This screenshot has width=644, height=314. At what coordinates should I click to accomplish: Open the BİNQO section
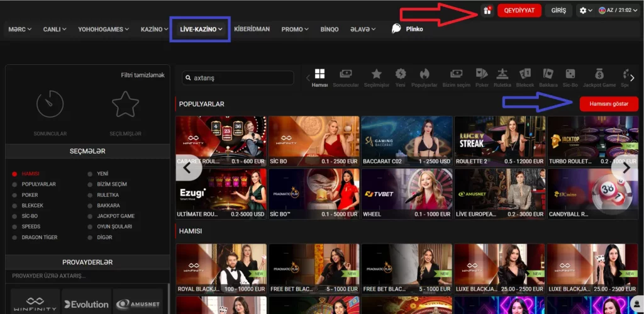click(330, 29)
